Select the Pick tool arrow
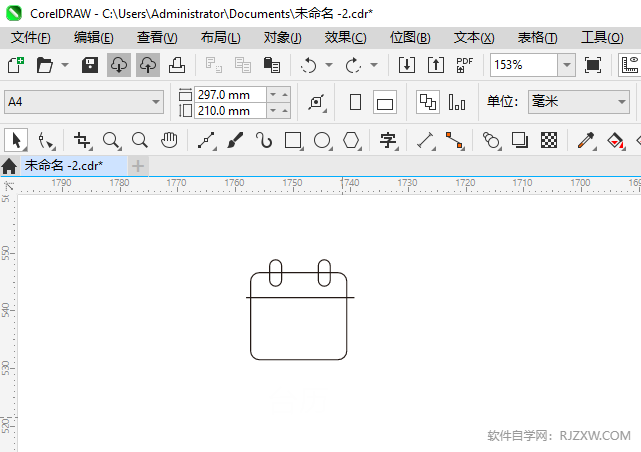This screenshot has height=452, width=641. coord(16,141)
